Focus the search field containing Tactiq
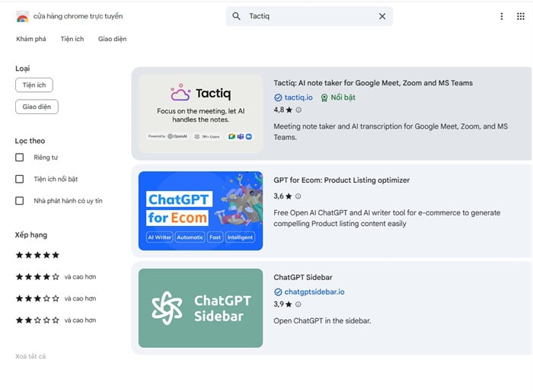 pos(309,16)
